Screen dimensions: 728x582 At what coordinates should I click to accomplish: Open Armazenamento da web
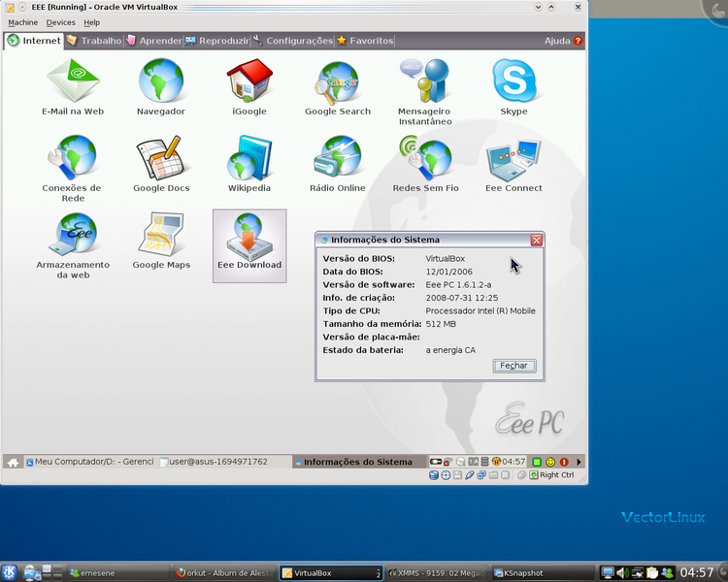pos(73,245)
